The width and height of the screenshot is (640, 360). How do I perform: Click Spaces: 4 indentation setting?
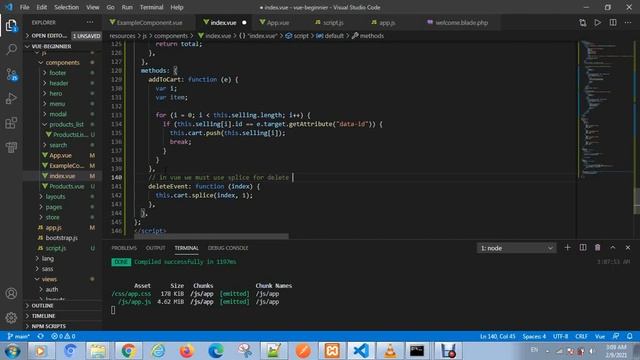tap(534, 336)
